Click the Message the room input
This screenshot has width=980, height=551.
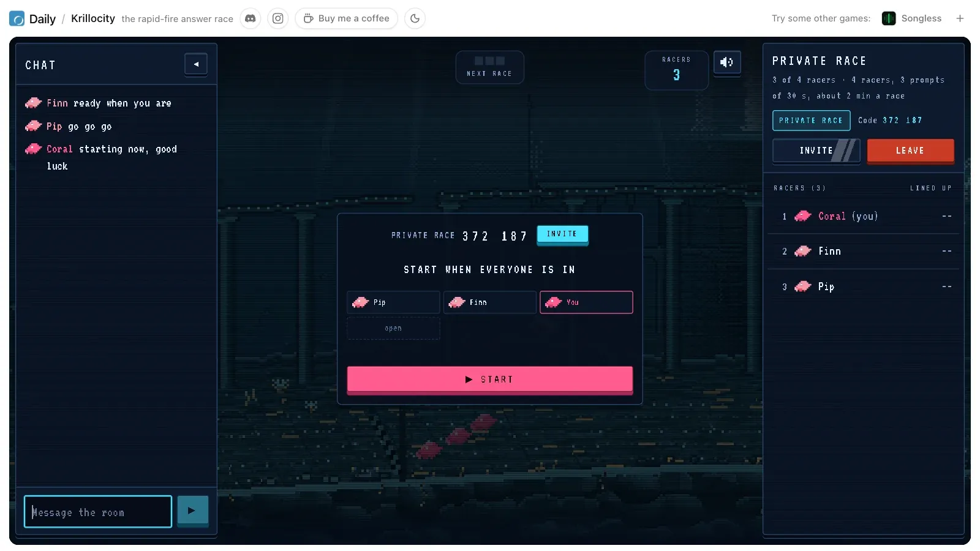[x=98, y=512]
